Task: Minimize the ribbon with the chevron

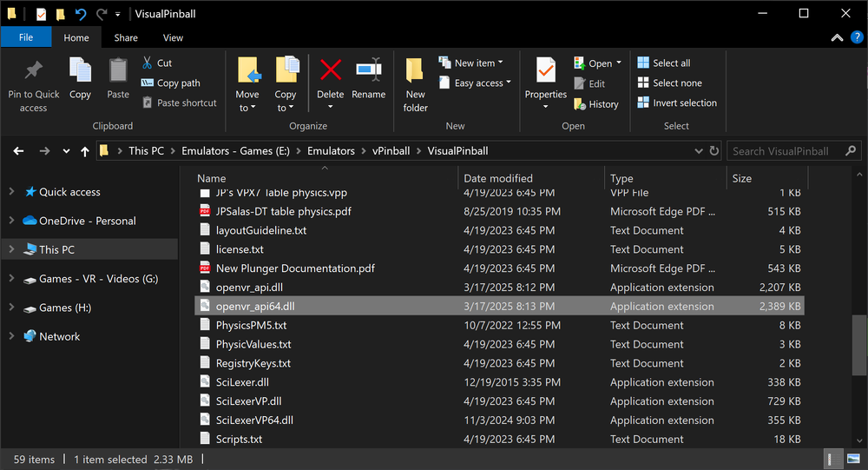Action: [837, 37]
